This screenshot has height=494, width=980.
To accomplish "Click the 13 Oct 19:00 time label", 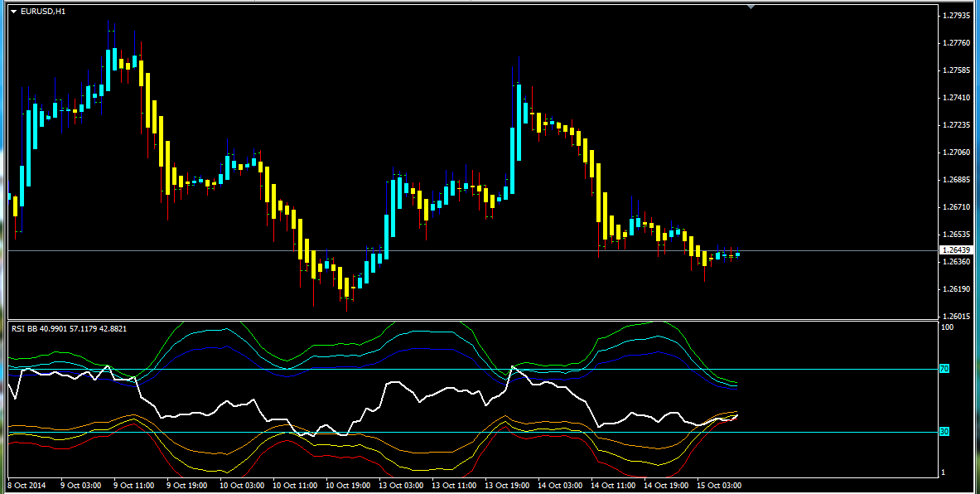I will 508,485.
